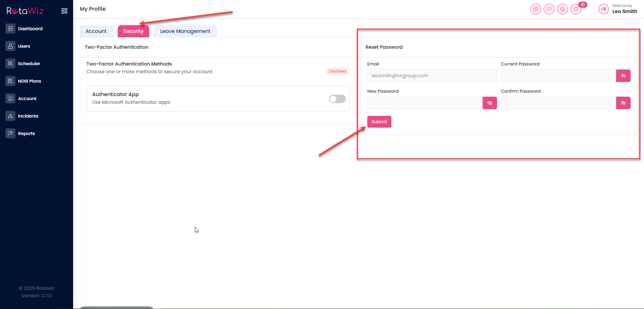
Task: Open Reports from the sidebar
Action: point(26,133)
